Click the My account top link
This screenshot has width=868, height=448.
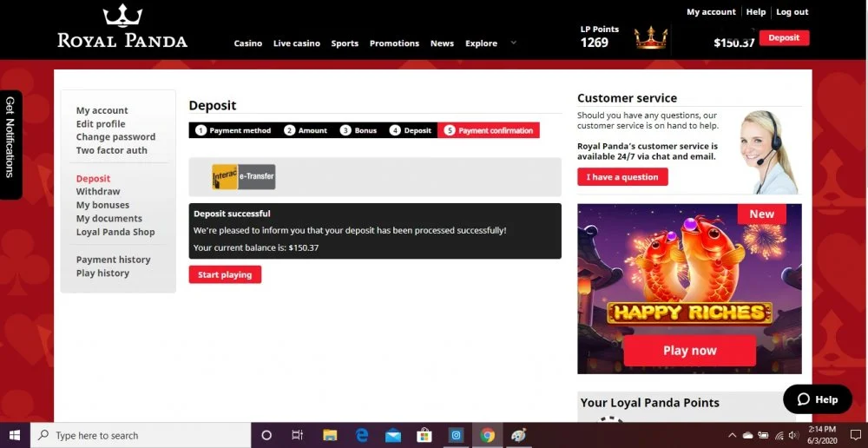point(712,11)
